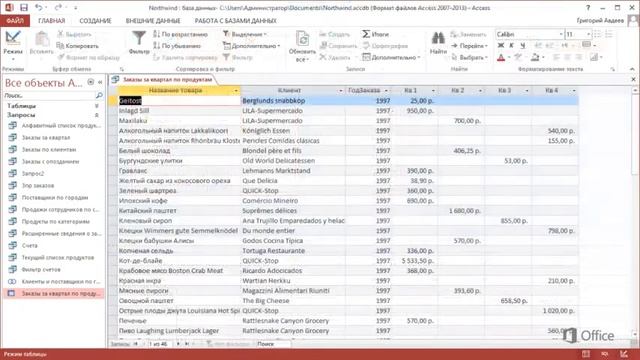Screen dimensions: 640x360
Task: Click Обновить все refresh icon
Action: tap(302, 40)
